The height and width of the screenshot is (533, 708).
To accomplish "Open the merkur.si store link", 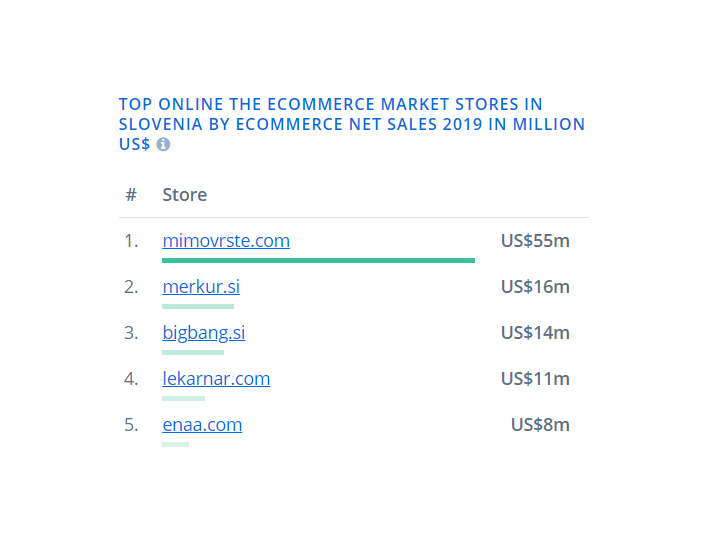I will [201, 287].
